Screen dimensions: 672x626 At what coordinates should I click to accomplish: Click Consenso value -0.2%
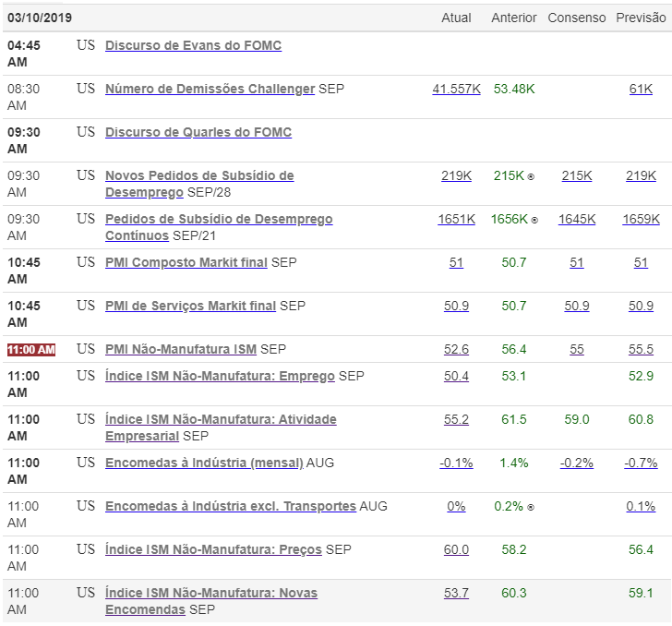pyautogui.click(x=577, y=463)
